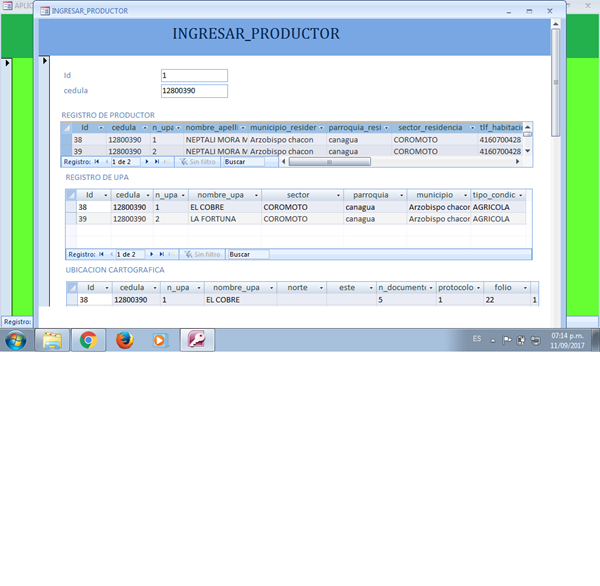The width and height of the screenshot is (600, 586).
Task: Open sector column dropdown in REGISTRO DE UPA
Action: coord(338,196)
